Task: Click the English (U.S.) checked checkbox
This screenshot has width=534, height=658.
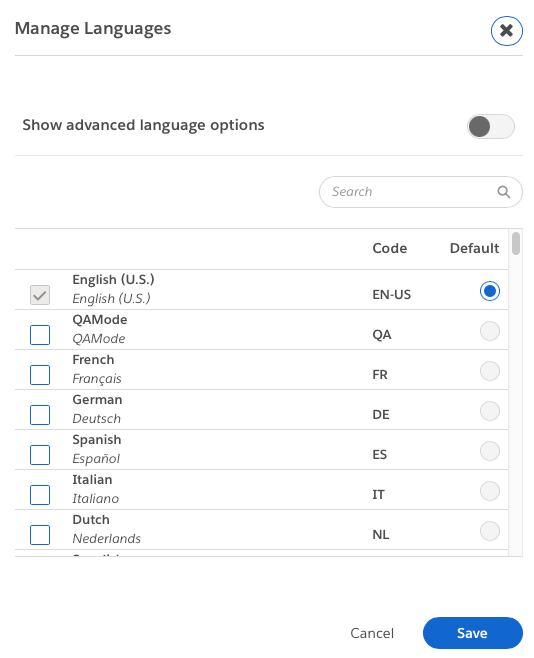Action: pyautogui.click(x=40, y=295)
